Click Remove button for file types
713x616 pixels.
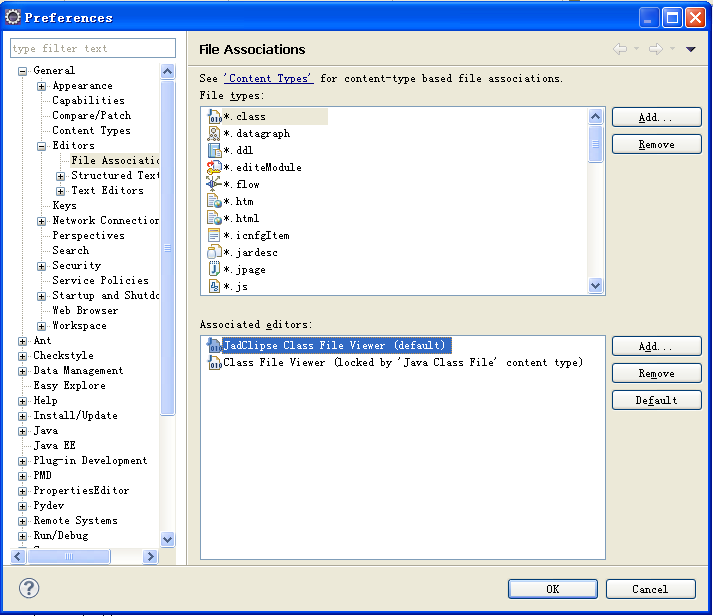[x=656, y=144]
